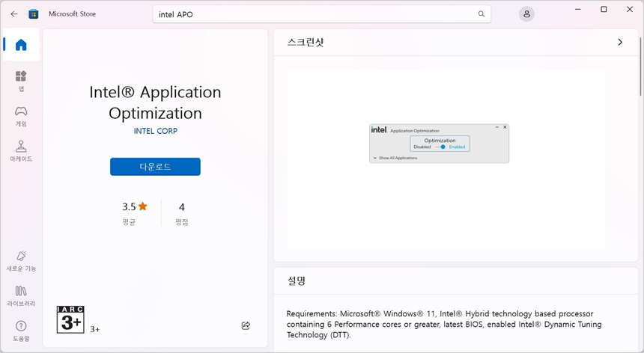Screen dimensions: 644x353
Task: Click the 3.5 star average rating
Action: [135, 207]
